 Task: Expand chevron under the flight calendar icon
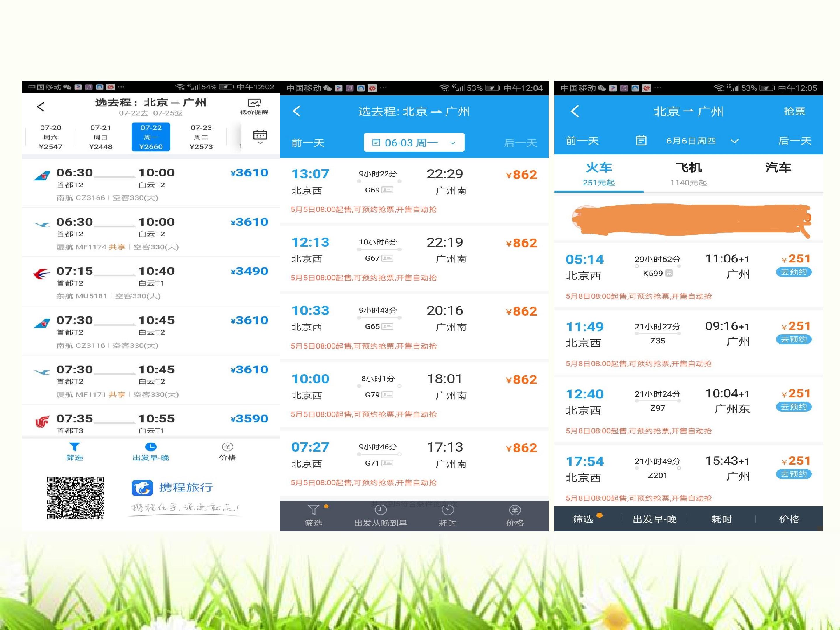(260, 143)
